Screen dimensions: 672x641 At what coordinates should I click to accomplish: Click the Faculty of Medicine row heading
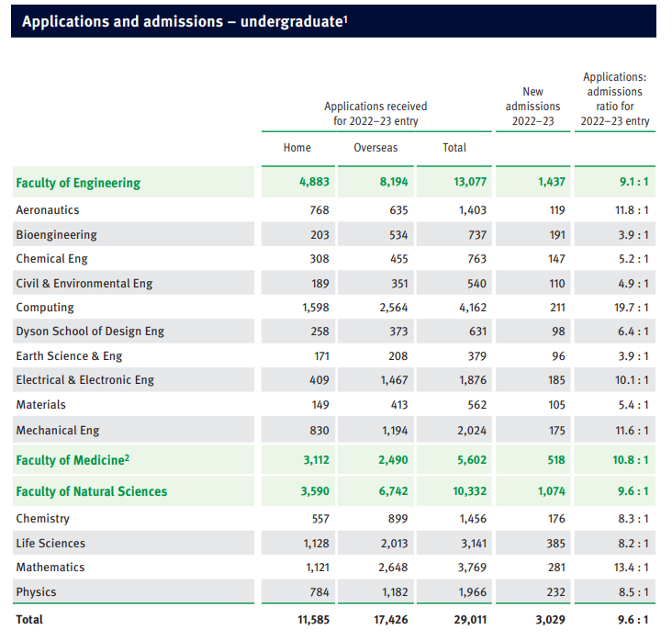[72, 459]
